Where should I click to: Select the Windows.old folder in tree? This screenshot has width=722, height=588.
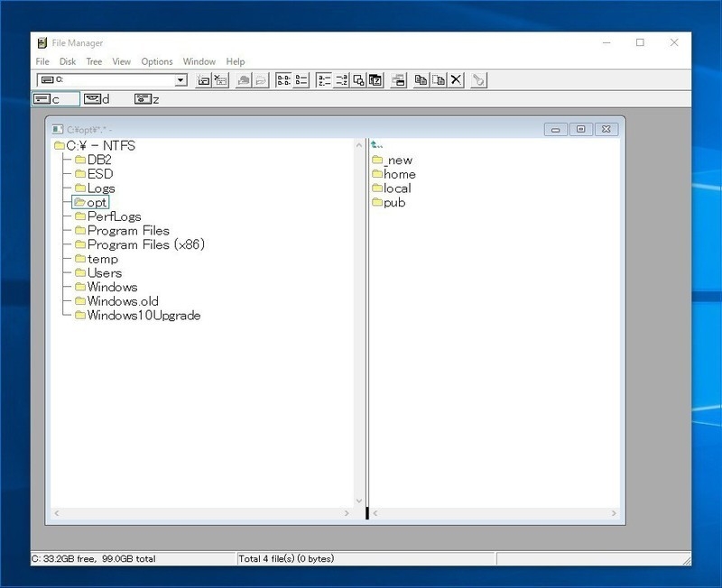[116, 301]
